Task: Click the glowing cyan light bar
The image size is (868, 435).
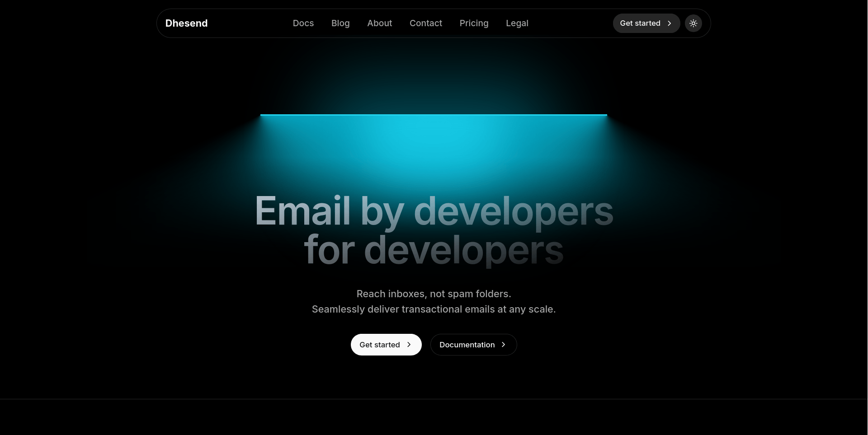Action: pyautogui.click(x=434, y=115)
